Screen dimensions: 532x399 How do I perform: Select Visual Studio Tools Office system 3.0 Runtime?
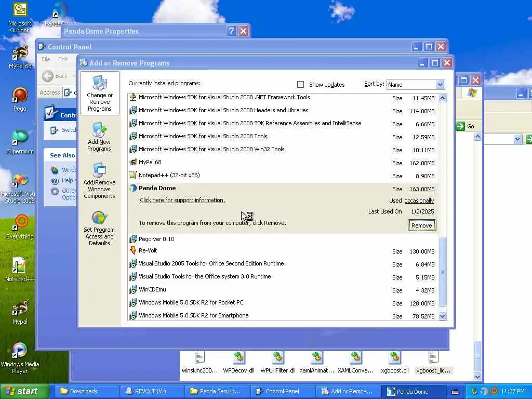[283, 277]
